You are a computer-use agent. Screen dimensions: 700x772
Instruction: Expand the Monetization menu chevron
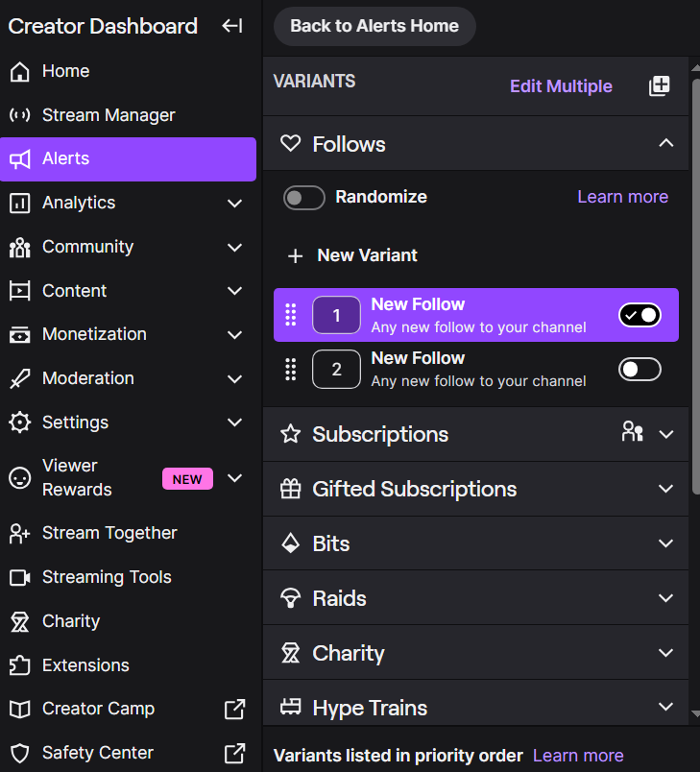(x=235, y=335)
